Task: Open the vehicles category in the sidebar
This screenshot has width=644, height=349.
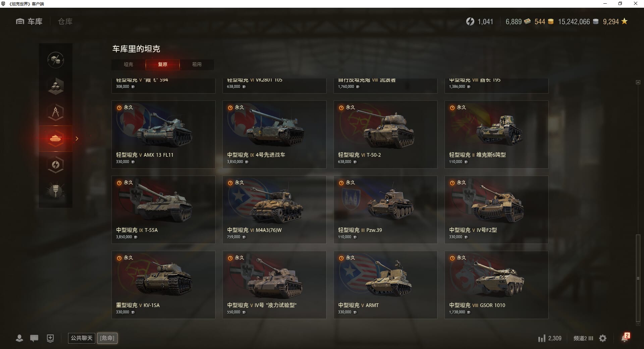Action: click(56, 138)
